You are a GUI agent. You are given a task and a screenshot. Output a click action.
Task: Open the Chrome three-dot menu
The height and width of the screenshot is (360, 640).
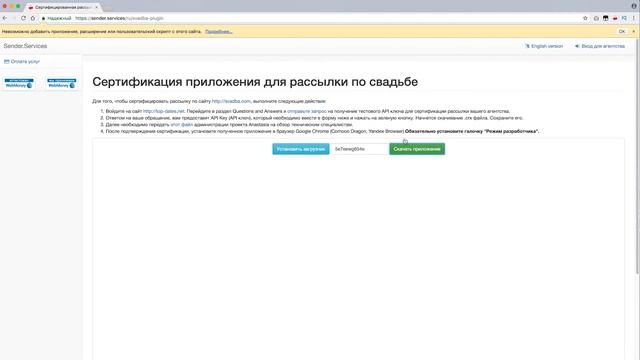634,18
